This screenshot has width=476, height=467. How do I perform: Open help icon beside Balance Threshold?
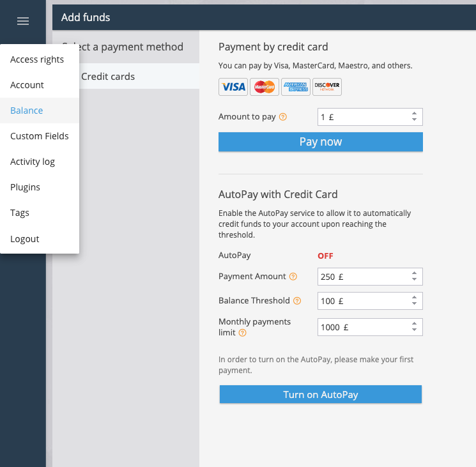pyautogui.click(x=297, y=301)
